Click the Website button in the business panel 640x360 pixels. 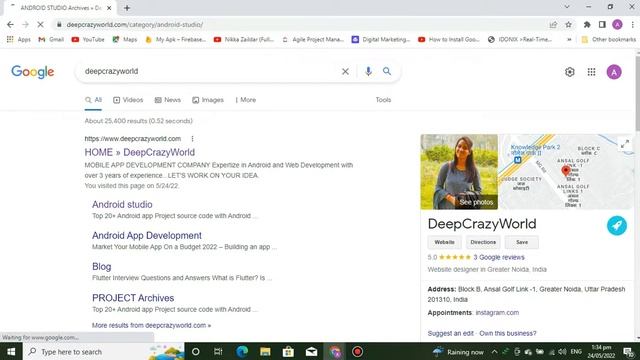(444, 242)
